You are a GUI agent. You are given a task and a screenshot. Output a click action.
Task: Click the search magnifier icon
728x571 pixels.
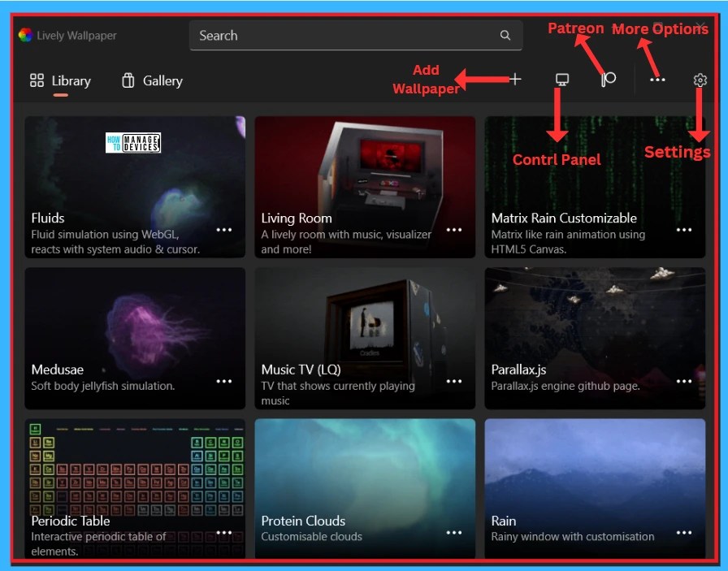[x=505, y=36]
